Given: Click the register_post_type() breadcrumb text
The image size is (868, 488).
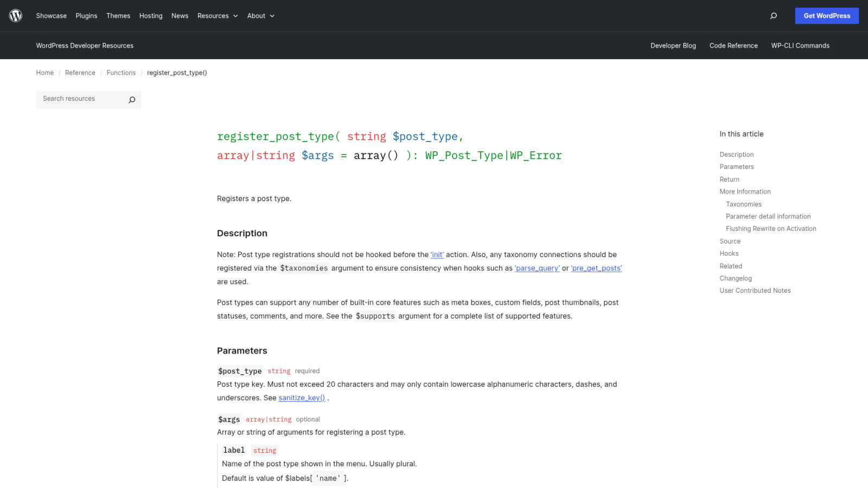Looking at the screenshot, I should point(177,73).
